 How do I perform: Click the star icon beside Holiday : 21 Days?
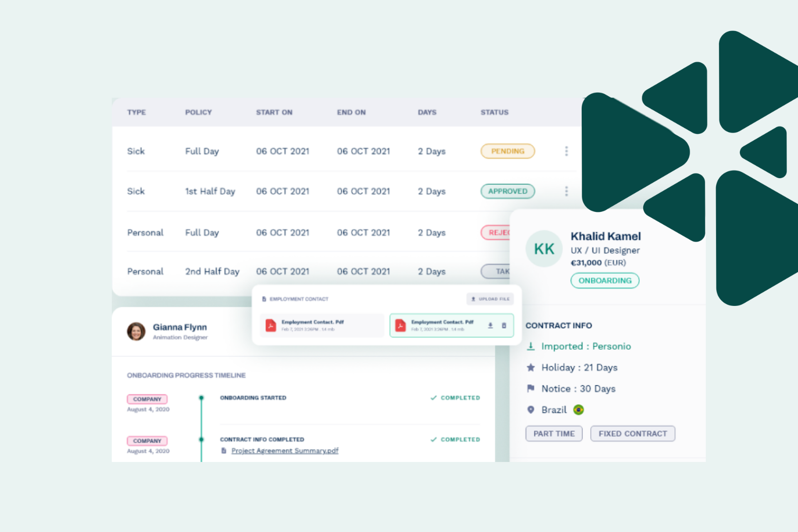click(x=530, y=368)
